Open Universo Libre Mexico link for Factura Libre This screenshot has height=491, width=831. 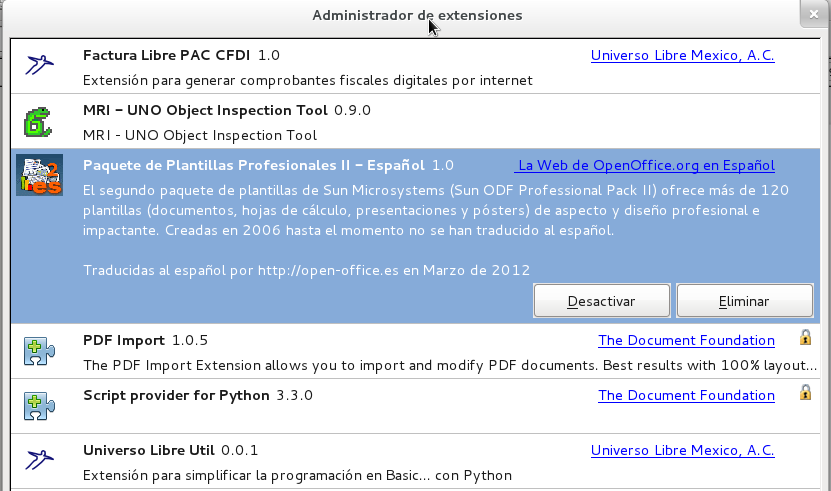[x=683, y=55]
